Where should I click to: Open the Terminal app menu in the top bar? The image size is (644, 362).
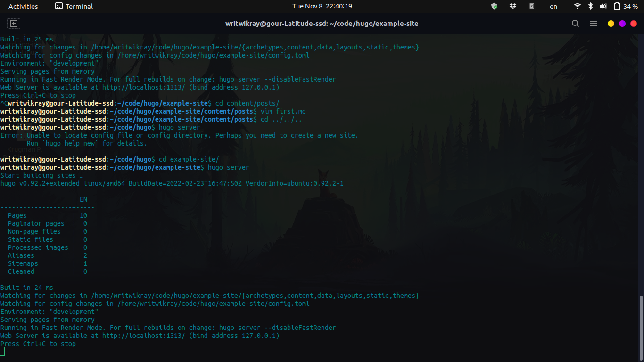(74, 6)
